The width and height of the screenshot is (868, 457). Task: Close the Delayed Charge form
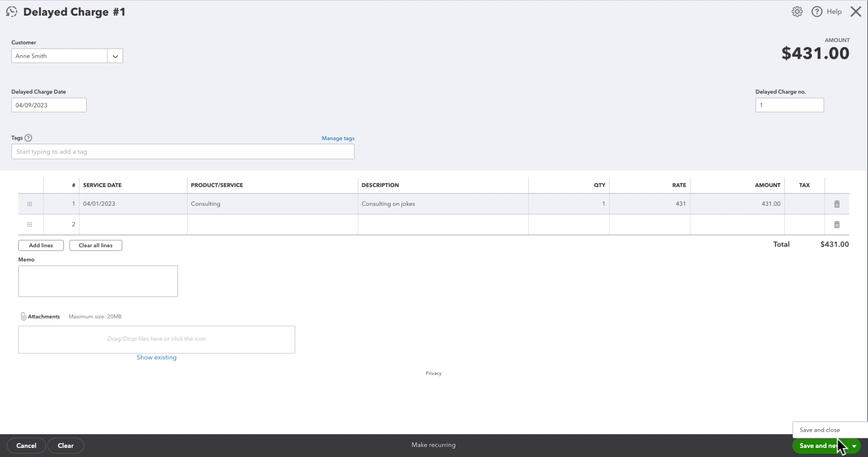[856, 12]
